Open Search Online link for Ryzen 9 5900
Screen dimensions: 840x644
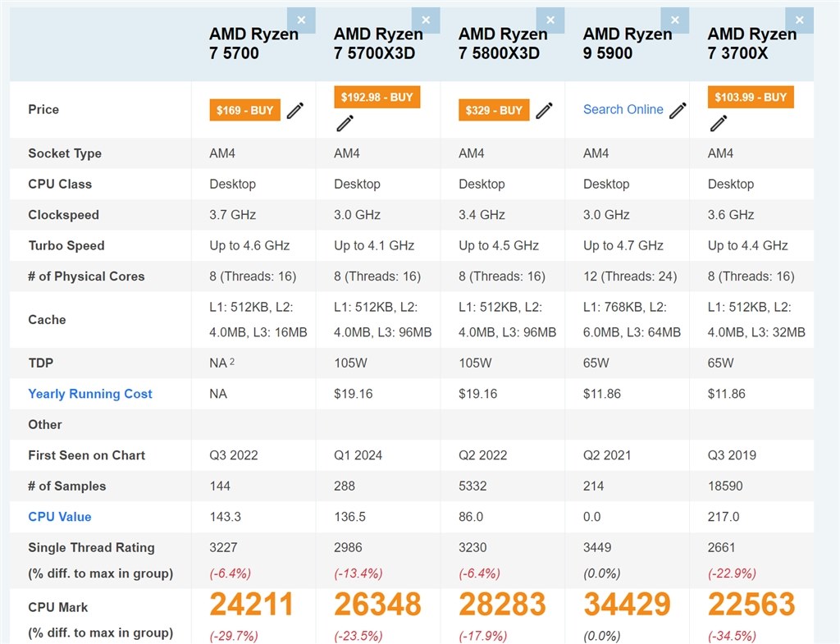click(x=623, y=109)
